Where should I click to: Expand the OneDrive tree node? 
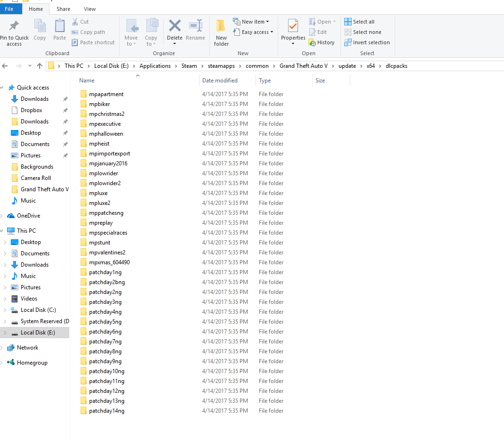(x=2, y=215)
